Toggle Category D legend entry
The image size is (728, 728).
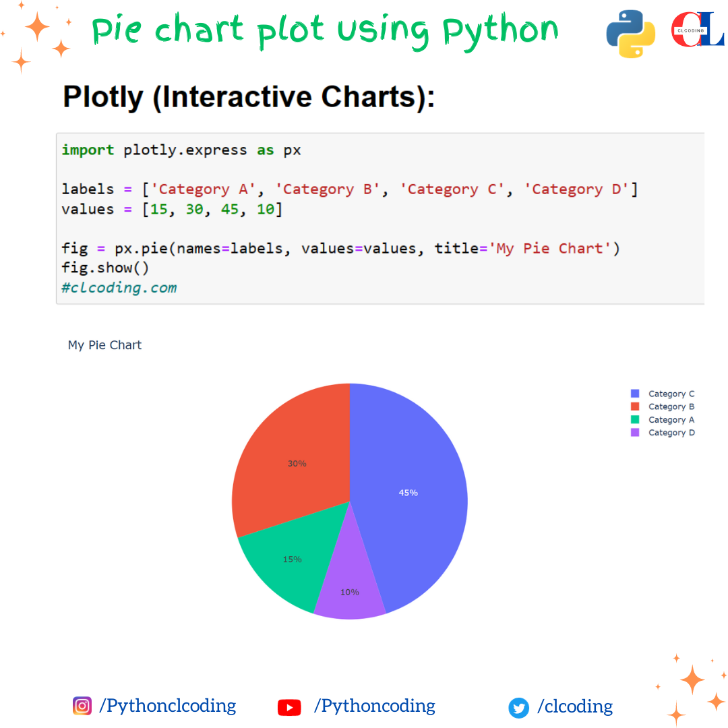click(x=663, y=433)
